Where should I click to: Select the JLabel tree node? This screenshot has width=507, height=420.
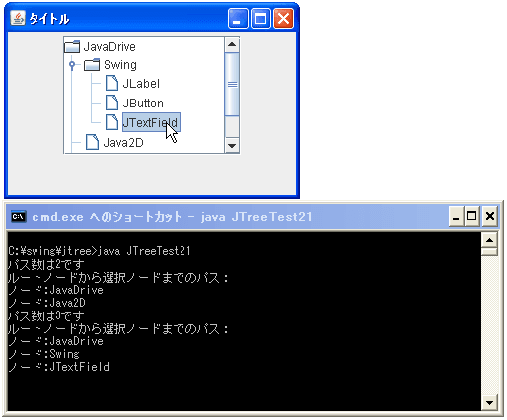pyautogui.click(x=141, y=84)
